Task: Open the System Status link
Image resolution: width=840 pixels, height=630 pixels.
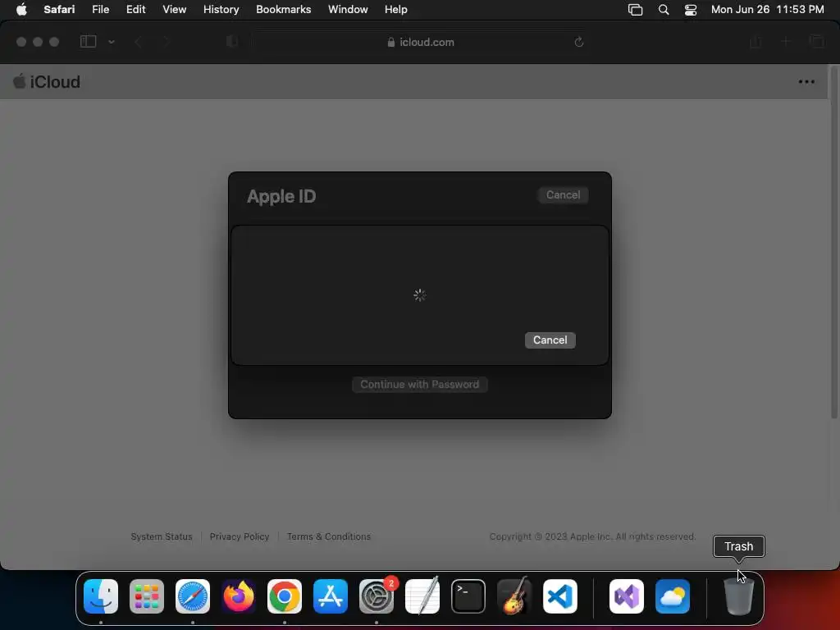Action: tap(162, 536)
